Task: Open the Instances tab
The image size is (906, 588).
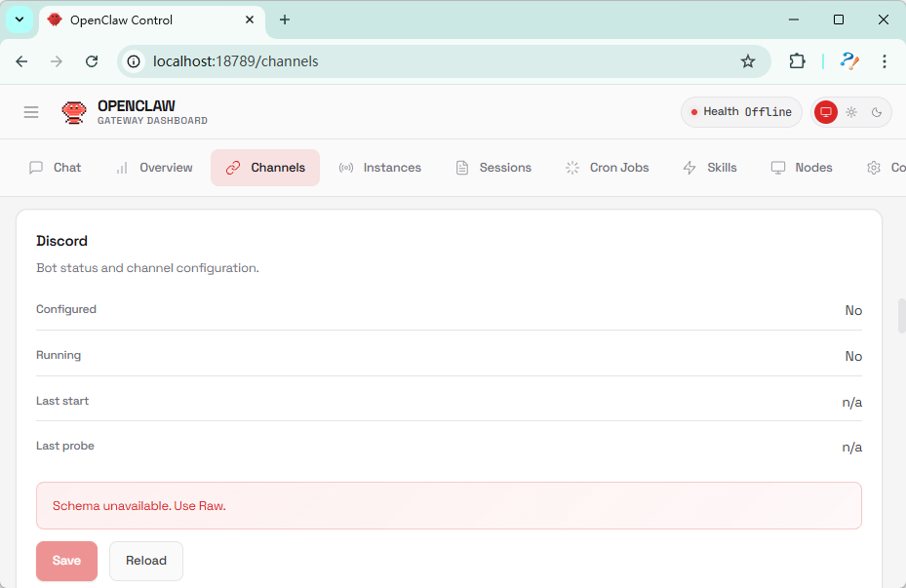Action: [x=380, y=168]
